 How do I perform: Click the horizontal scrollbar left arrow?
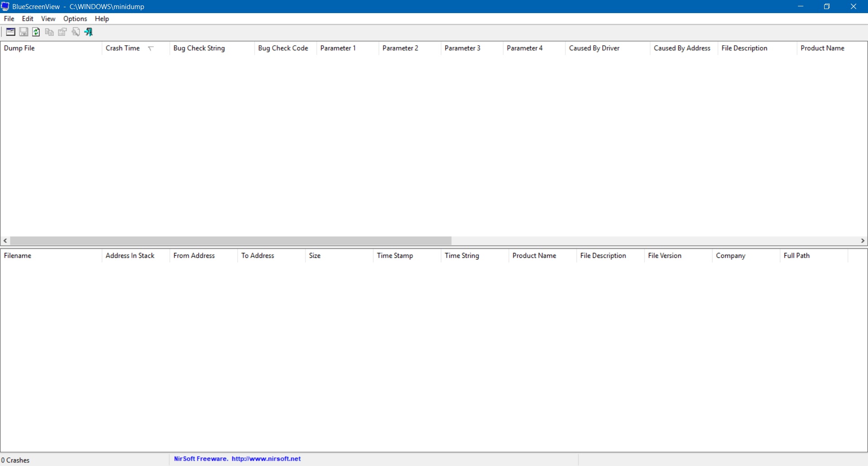pos(5,241)
